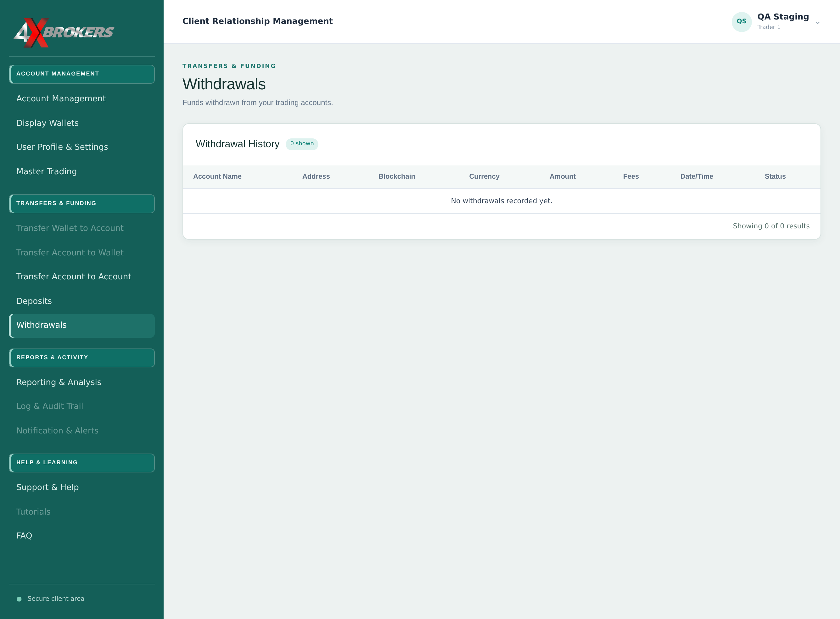
Task: Go to Support & Help
Action: (82, 488)
